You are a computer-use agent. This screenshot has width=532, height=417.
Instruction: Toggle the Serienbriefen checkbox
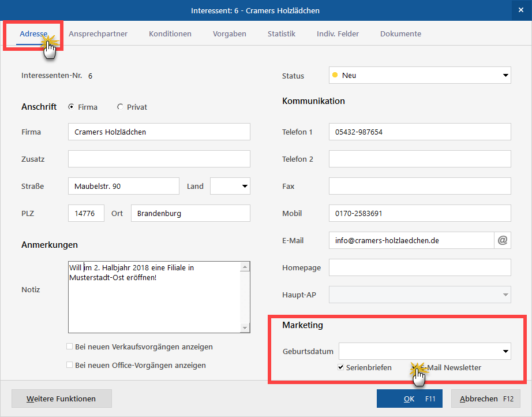click(x=341, y=367)
